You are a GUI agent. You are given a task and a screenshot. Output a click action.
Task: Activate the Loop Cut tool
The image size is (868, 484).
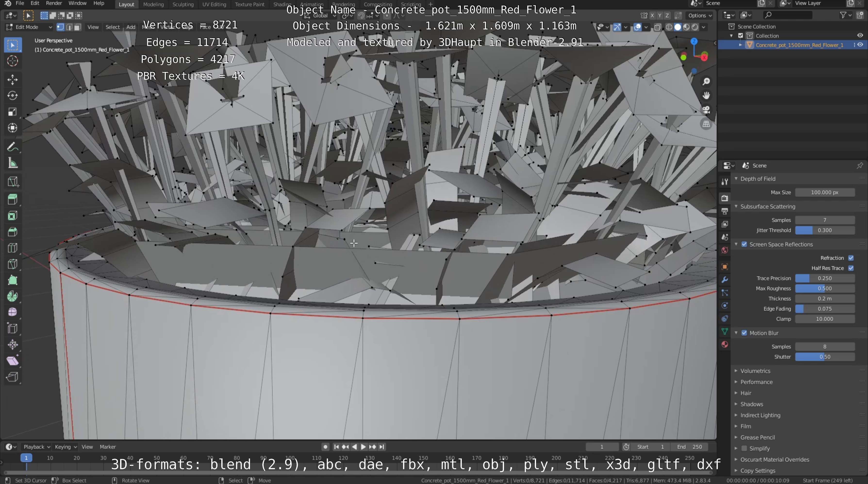pyautogui.click(x=13, y=248)
